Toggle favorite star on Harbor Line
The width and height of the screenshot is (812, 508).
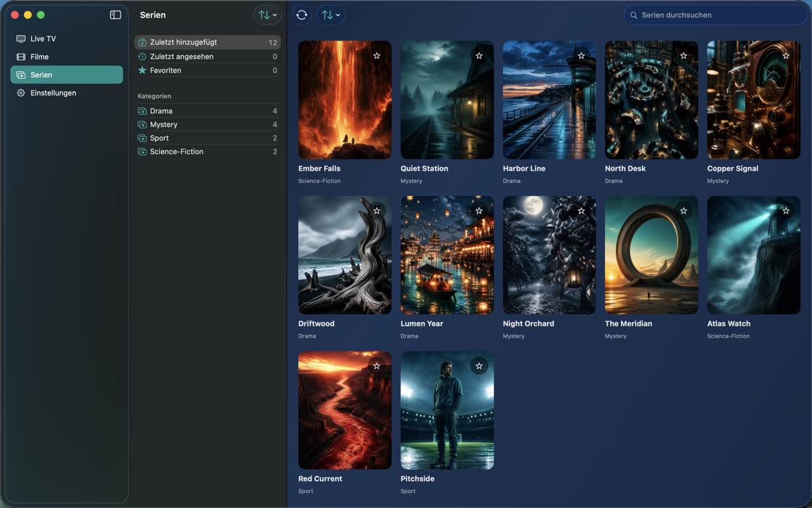[581, 56]
